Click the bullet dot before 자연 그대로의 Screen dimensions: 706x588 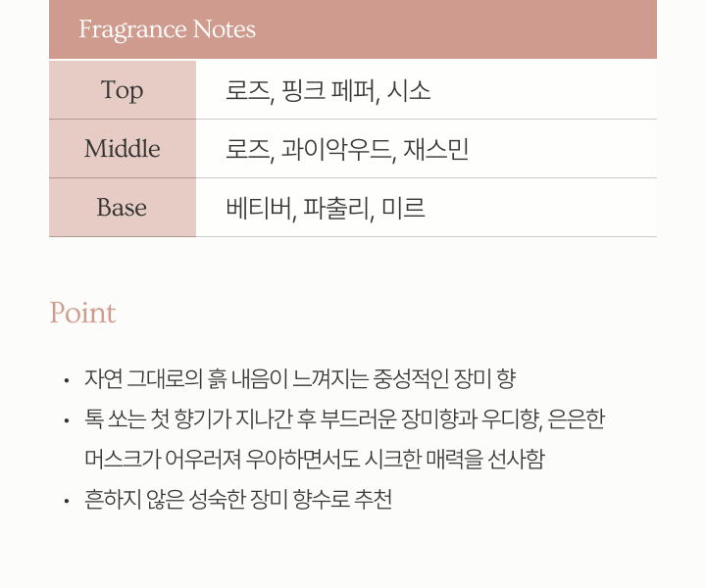click(x=66, y=380)
